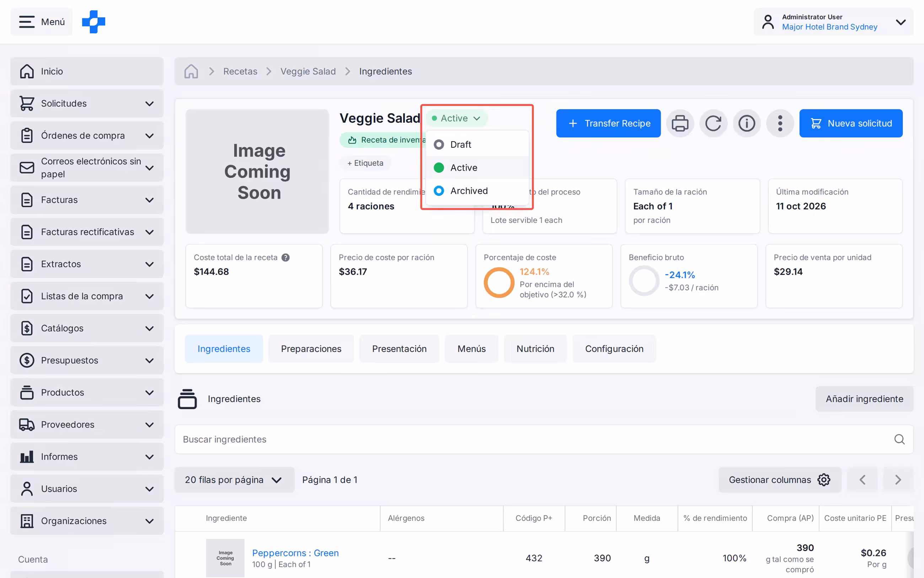Expand the Órdenes de compra section
This screenshot has height=578, width=924.
[x=87, y=135]
